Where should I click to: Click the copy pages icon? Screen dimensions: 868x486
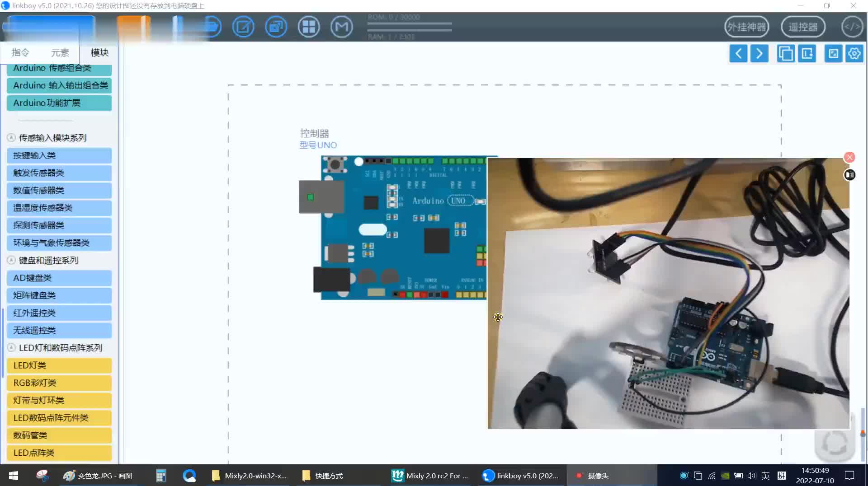[x=786, y=53]
